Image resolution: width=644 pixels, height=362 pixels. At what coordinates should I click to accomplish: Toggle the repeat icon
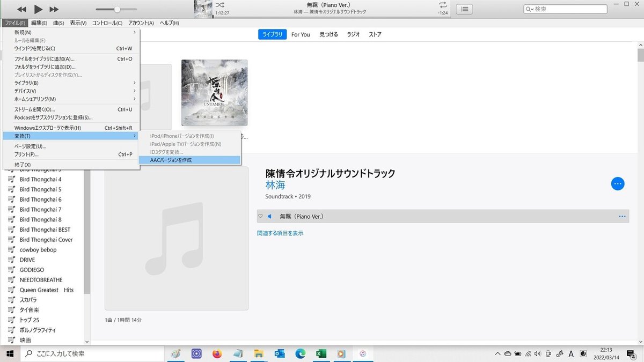(442, 4)
